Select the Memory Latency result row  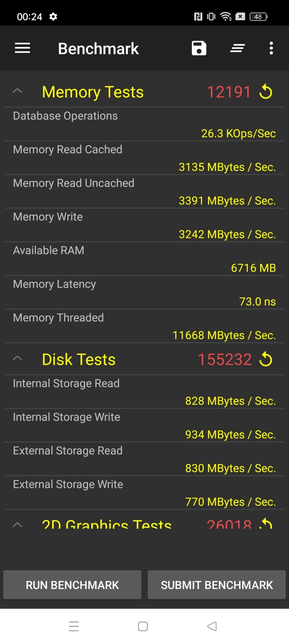(x=144, y=293)
